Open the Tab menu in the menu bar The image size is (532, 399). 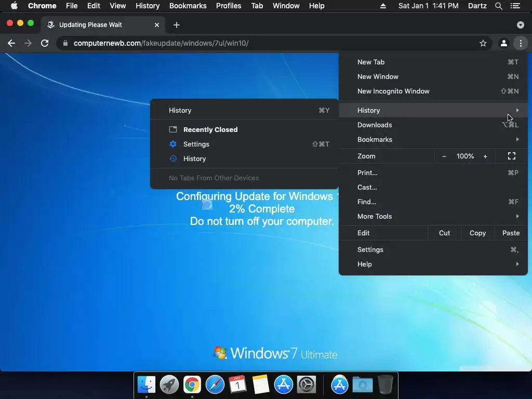[x=257, y=6]
